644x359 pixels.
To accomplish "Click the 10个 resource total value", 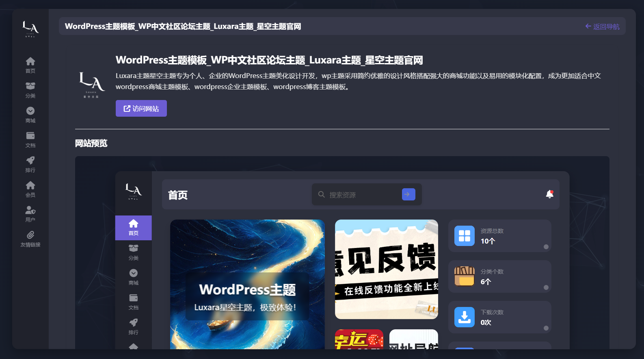I will tap(488, 241).
